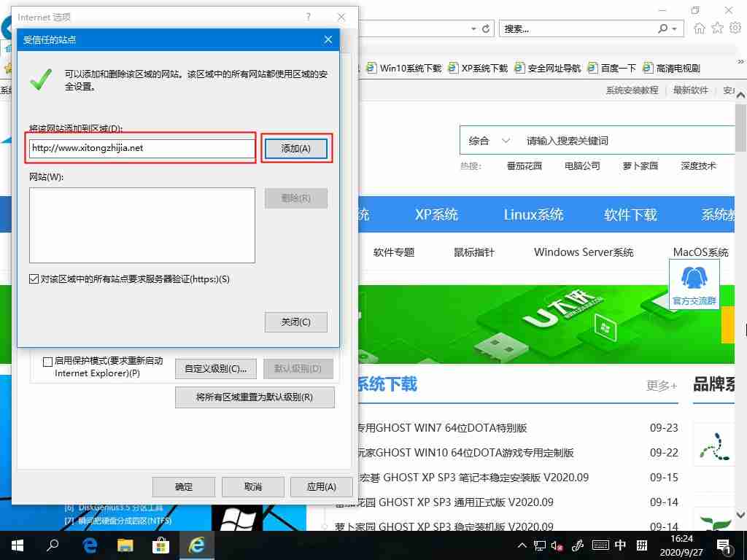Click the 添加(A) button to add the site
Viewport: 747px width, 560px height.
(x=295, y=148)
